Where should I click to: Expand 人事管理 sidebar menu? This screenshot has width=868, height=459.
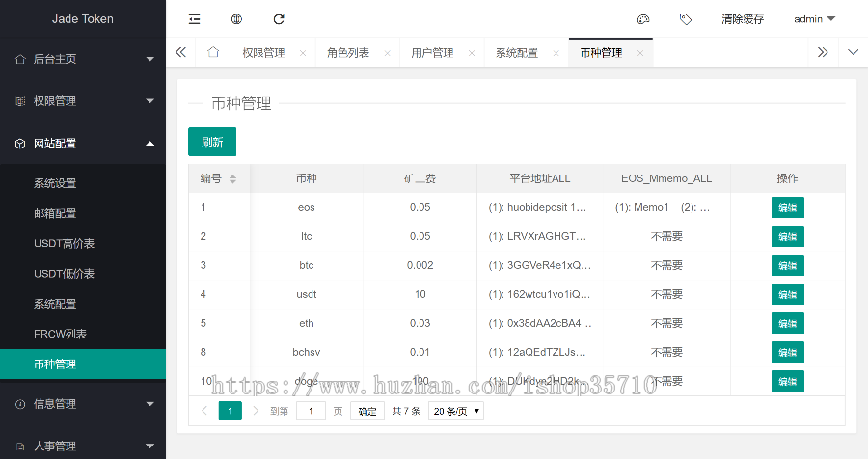click(x=83, y=445)
